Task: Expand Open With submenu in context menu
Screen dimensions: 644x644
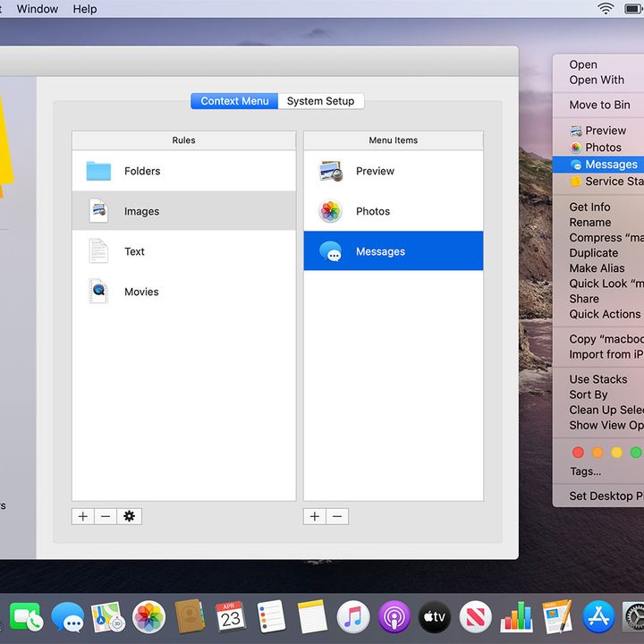Action: [x=598, y=80]
